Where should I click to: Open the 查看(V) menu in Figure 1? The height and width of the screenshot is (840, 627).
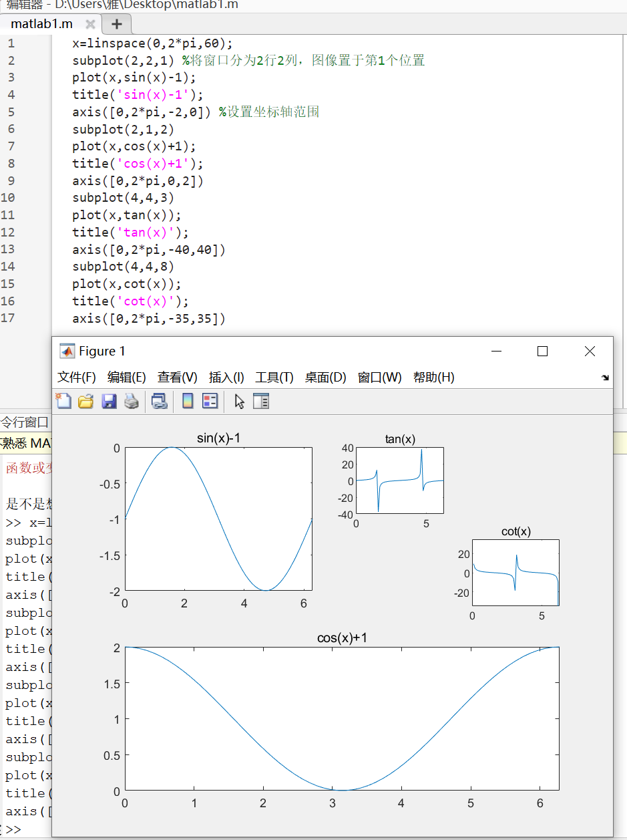click(178, 378)
